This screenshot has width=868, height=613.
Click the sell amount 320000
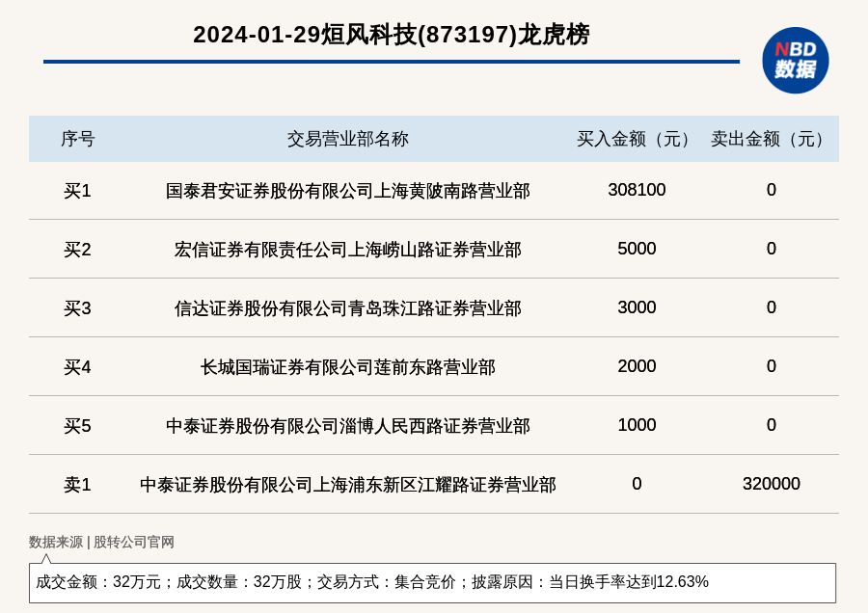pyautogui.click(x=772, y=484)
